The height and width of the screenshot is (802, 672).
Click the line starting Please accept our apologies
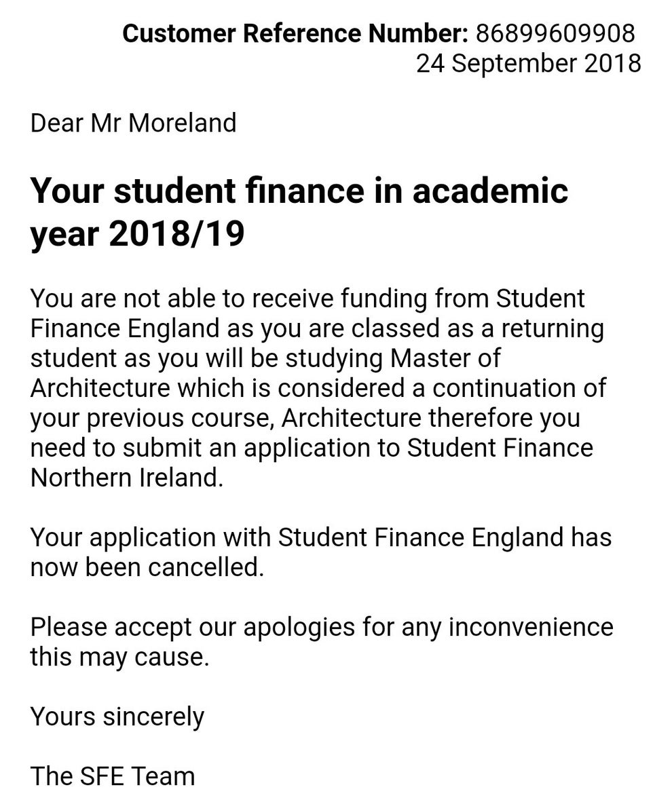[x=321, y=627]
